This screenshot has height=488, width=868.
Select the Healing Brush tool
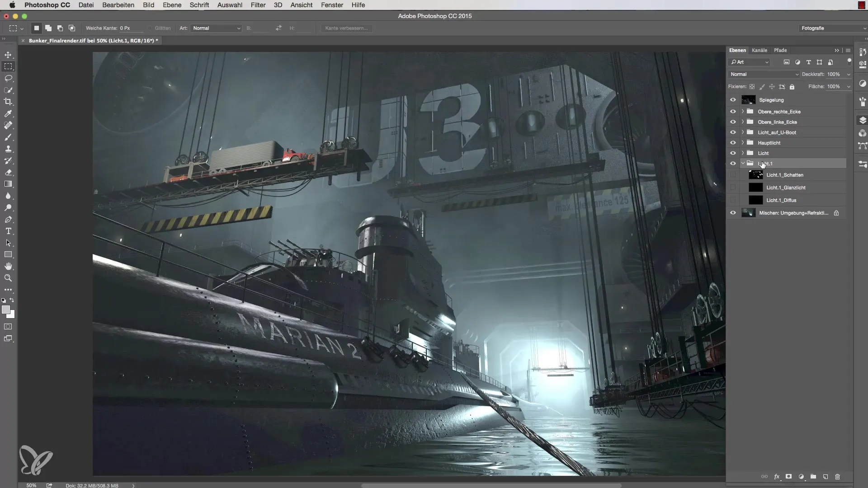(8, 125)
